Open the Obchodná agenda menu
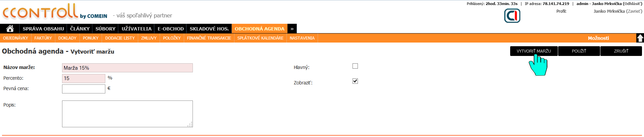Viewport: 644px width, 137px height. [259, 29]
